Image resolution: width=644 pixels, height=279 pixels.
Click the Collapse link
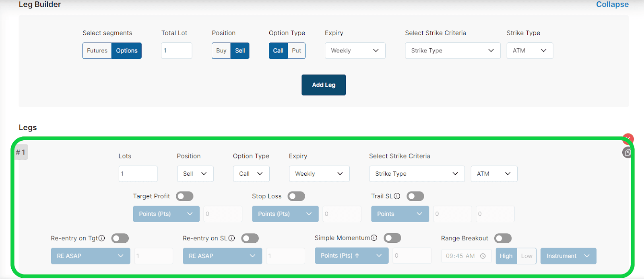coord(612,4)
